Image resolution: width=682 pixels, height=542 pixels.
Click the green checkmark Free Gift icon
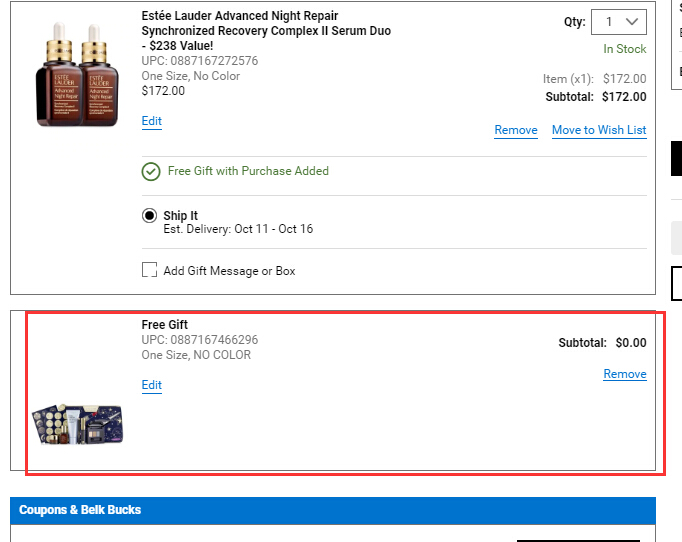[151, 171]
